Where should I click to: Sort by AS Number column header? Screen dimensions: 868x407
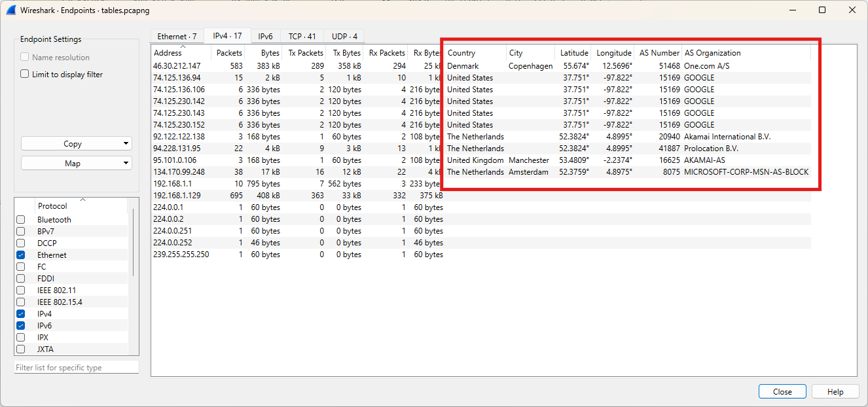[x=659, y=53]
